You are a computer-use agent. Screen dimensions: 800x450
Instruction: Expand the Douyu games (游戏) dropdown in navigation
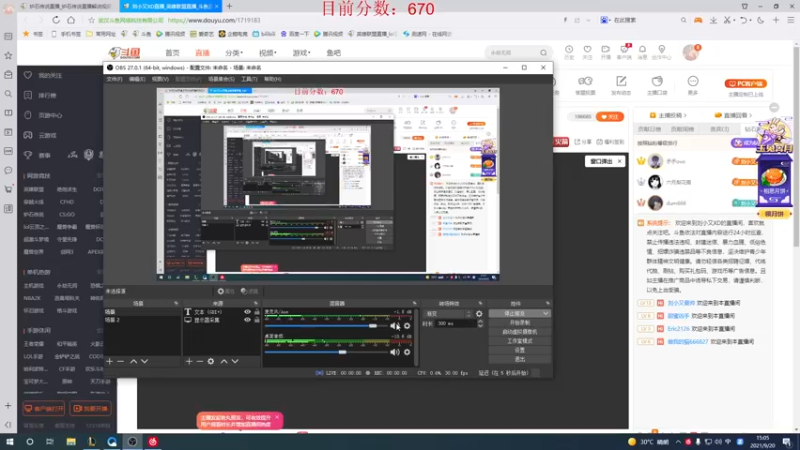[301, 53]
